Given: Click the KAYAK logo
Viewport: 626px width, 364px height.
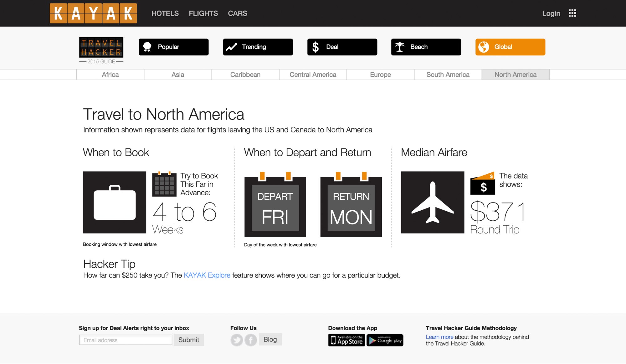Looking at the screenshot, I should coord(93,13).
